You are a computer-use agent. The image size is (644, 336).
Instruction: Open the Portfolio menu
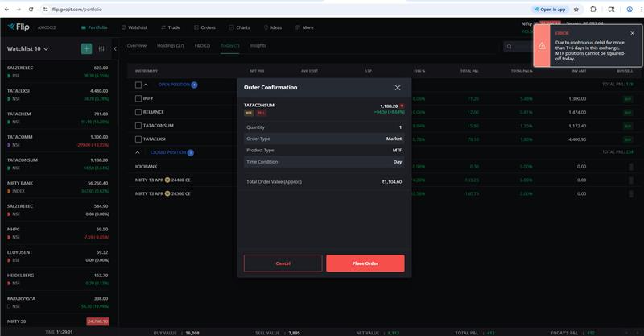94,27
